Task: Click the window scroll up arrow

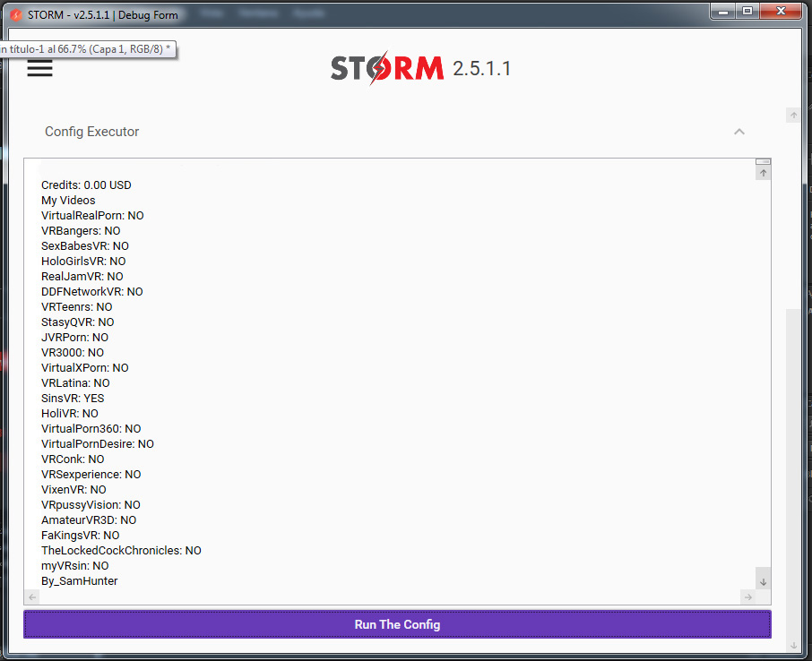Action: pyautogui.click(x=793, y=115)
